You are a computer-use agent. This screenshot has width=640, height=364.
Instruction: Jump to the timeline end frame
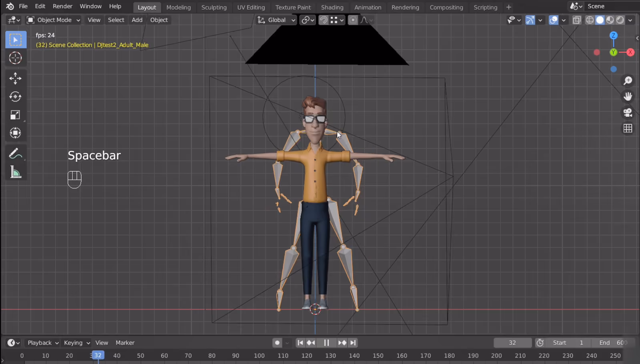click(x=353, y=343)
